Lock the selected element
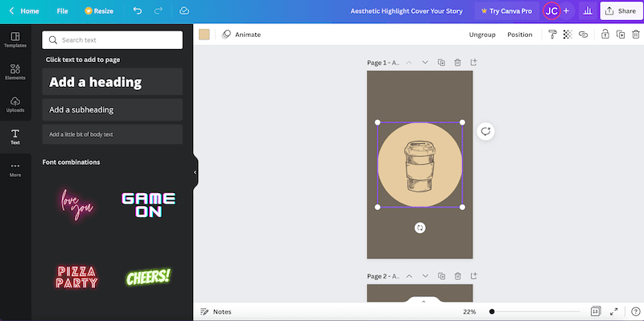644x321 pixels. coord(605,35)
